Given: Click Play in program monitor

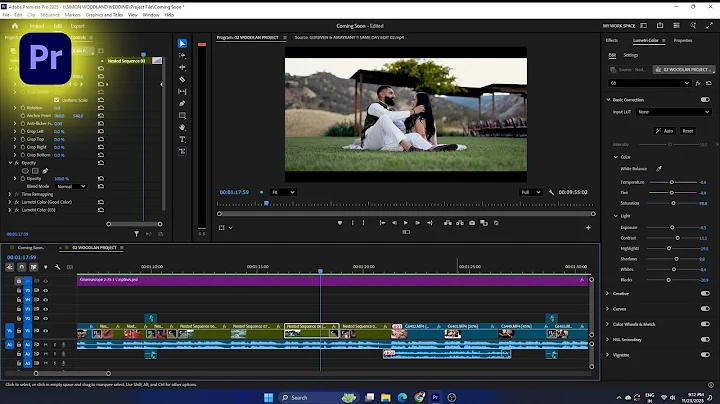Looking at the screenshot, I should coord(406,223).
